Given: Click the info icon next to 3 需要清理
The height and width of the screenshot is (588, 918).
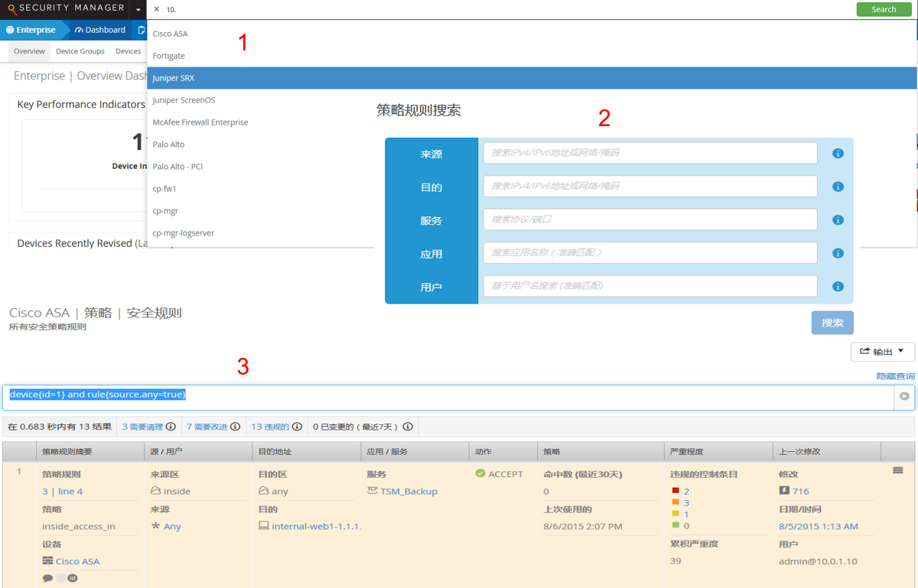Looking at the screenshot, I should coord(171,427).
